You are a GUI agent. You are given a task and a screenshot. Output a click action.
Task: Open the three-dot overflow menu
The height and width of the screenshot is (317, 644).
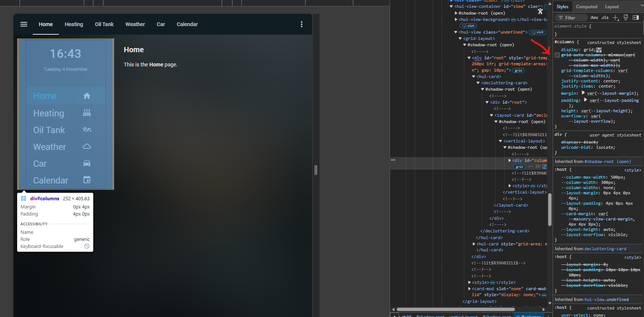(302, 24)
